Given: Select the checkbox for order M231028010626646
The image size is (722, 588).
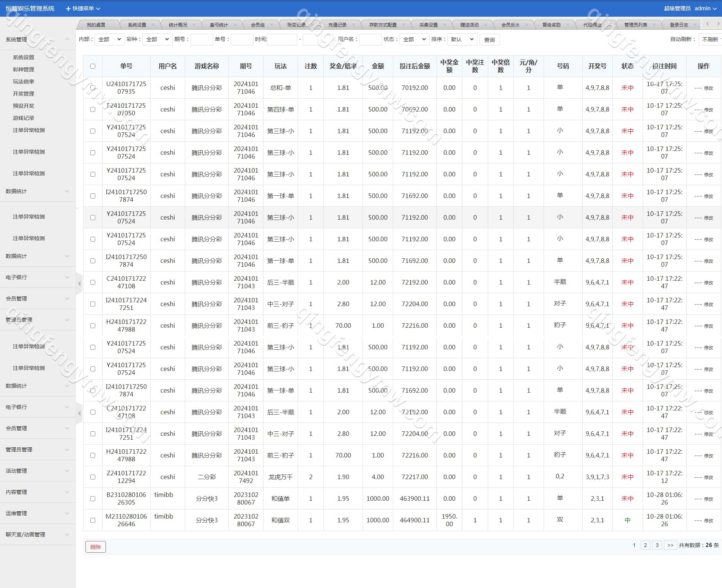Looking at the screenshot, I should [x=93, y=520].
